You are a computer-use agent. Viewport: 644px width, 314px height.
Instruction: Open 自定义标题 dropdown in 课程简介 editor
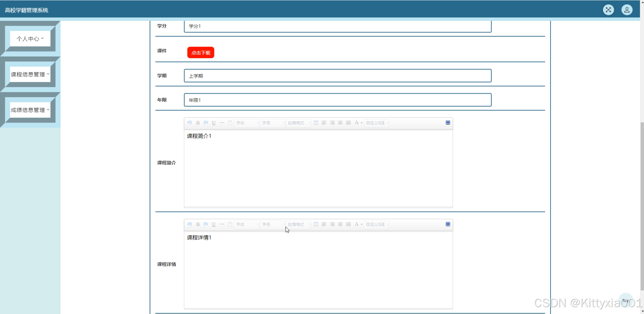[376, 123]
